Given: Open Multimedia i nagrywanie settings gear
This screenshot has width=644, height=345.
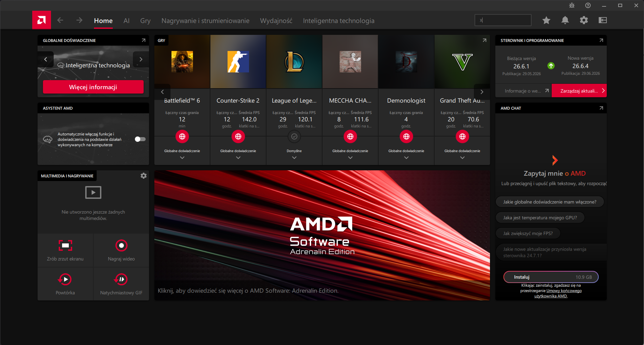Looking at the screenshot, I should point(144,176).
